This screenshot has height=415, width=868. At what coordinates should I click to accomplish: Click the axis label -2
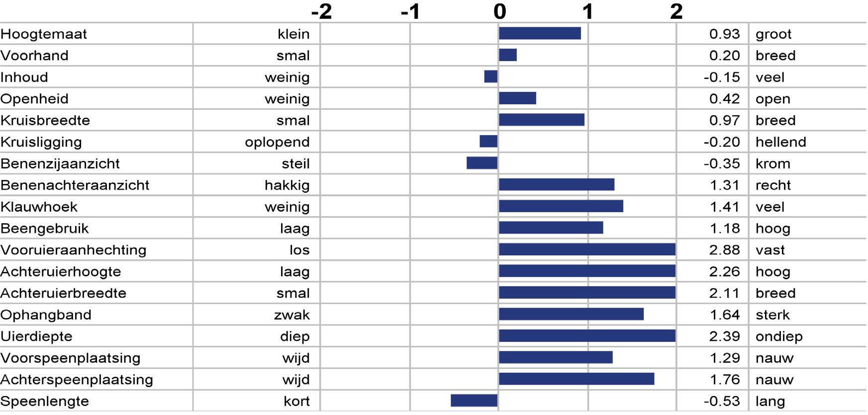pyautogui.click(x=321, y=11)
